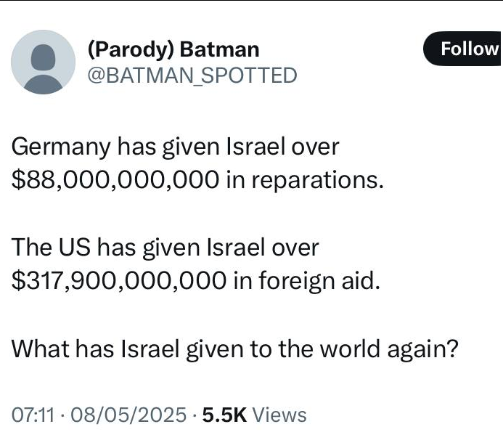Screen dimensions: 503x448
Task: Open the (Parody) Batman display name
Action: 173,49
